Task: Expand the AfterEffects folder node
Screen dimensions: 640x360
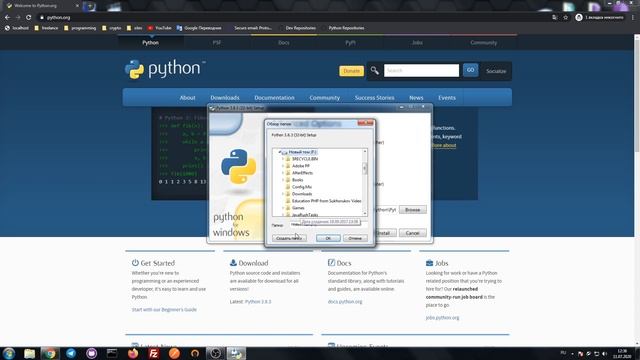Action: [x=283, y=173]
